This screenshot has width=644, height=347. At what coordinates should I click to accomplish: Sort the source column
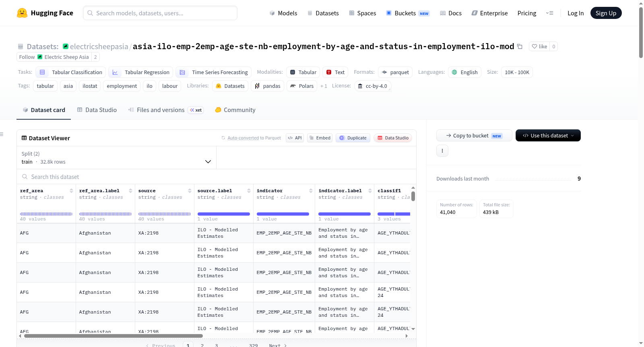click(190, 191)
